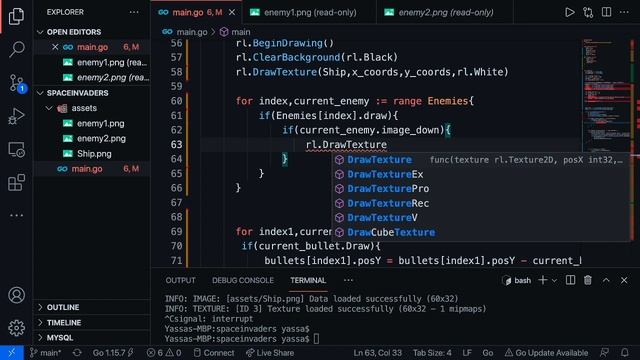This screenshot has width=640, height=360.
Task: Open the Manage settings gear
Action: coord(16,328)
